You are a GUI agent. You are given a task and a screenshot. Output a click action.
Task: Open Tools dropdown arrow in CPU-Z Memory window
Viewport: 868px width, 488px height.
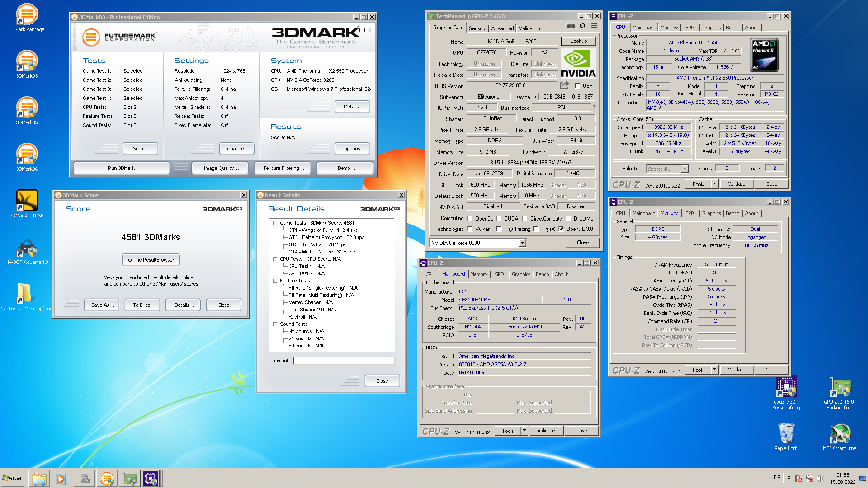click(x=714, y=370)
